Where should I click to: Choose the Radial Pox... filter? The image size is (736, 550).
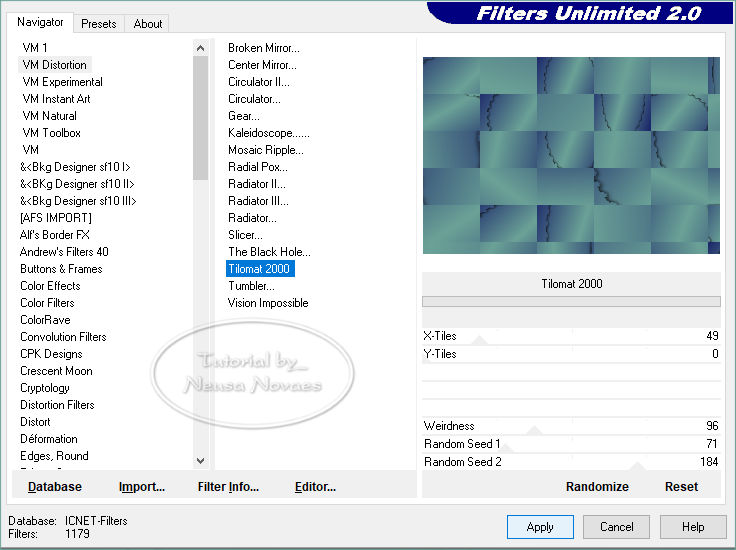click(x=258, y=167)
